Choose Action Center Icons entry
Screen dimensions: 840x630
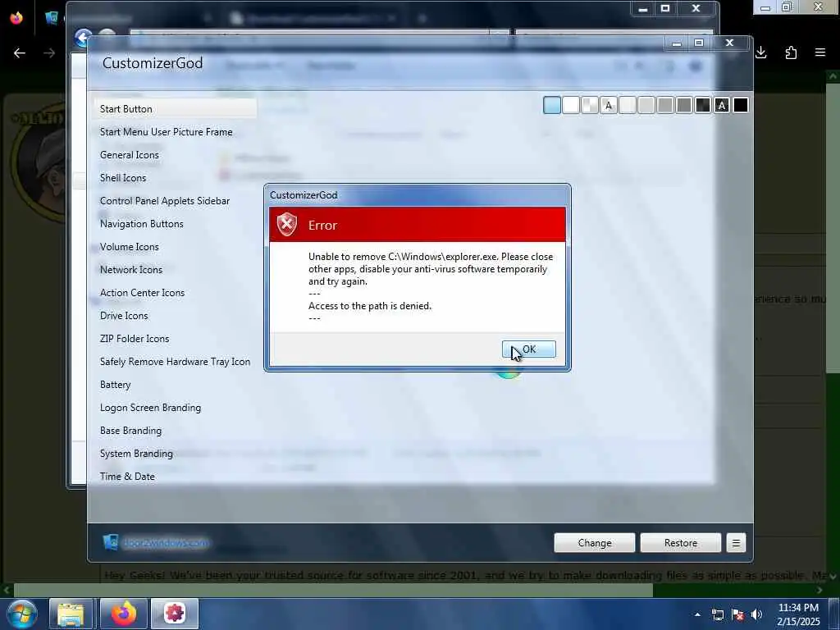coord(142,293)
